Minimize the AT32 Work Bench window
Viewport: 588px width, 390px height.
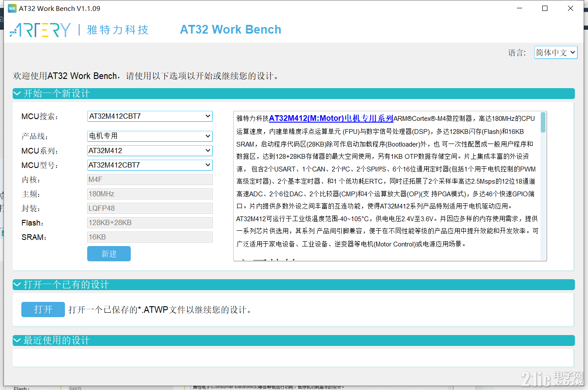(x=519, y=8)
